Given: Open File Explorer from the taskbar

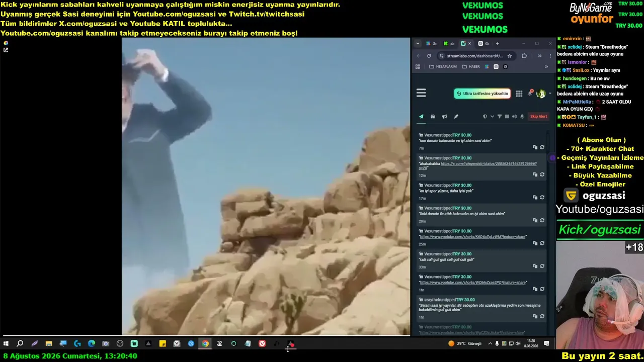Looking at the screenshot, I should (x=49, y=344).
